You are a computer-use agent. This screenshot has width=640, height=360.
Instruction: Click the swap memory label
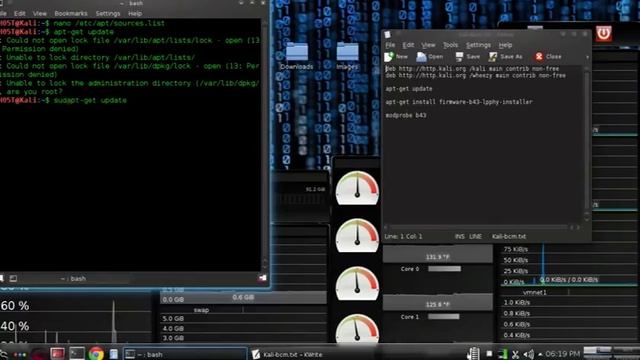coord(201,310)
